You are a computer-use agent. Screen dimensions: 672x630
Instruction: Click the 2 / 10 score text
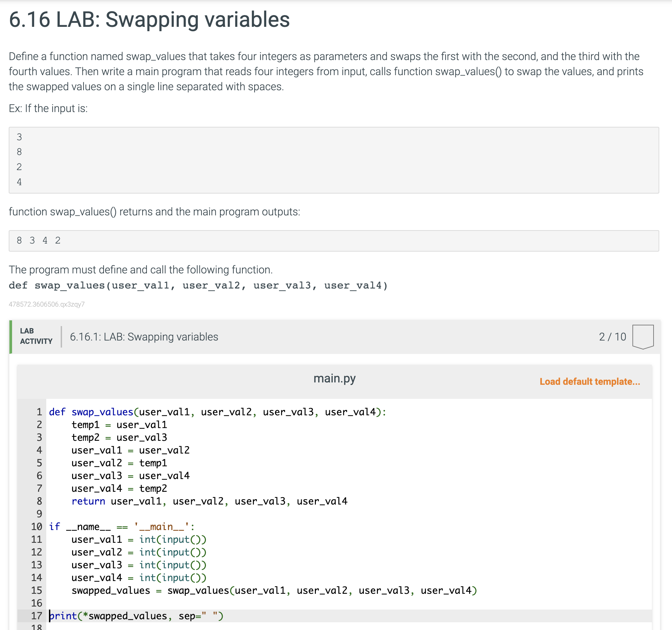(612, 337)
